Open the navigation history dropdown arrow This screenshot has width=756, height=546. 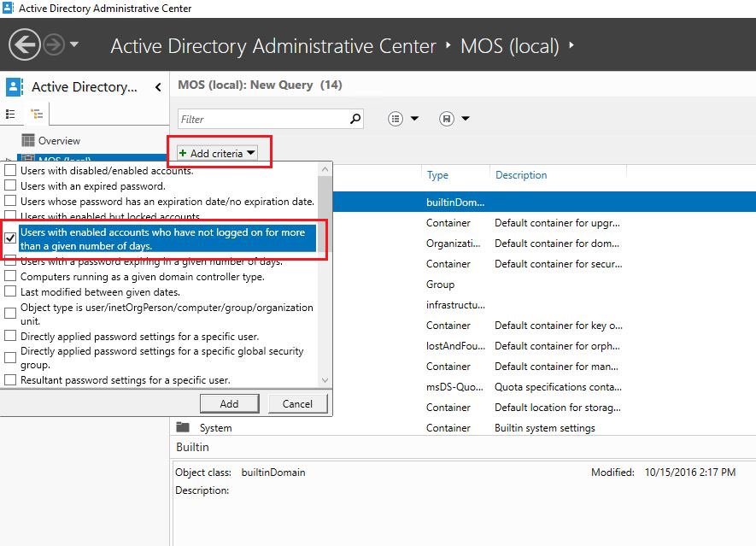73,44
